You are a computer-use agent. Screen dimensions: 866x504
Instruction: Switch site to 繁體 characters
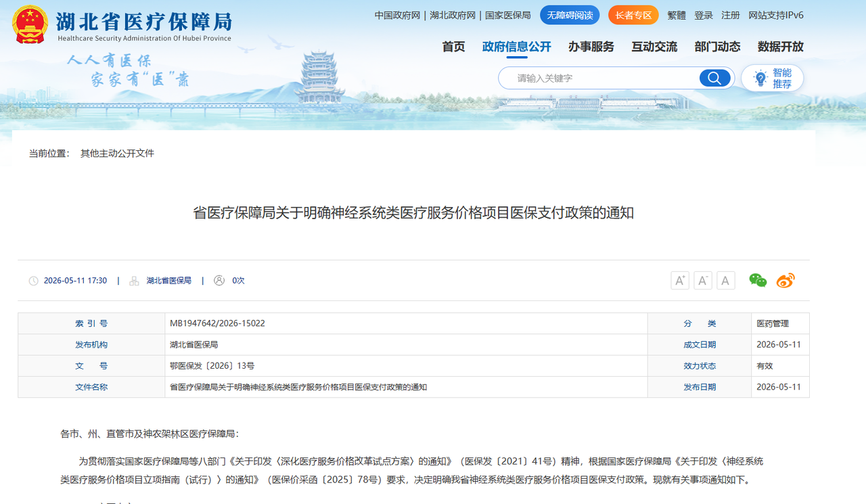[677, 15]
